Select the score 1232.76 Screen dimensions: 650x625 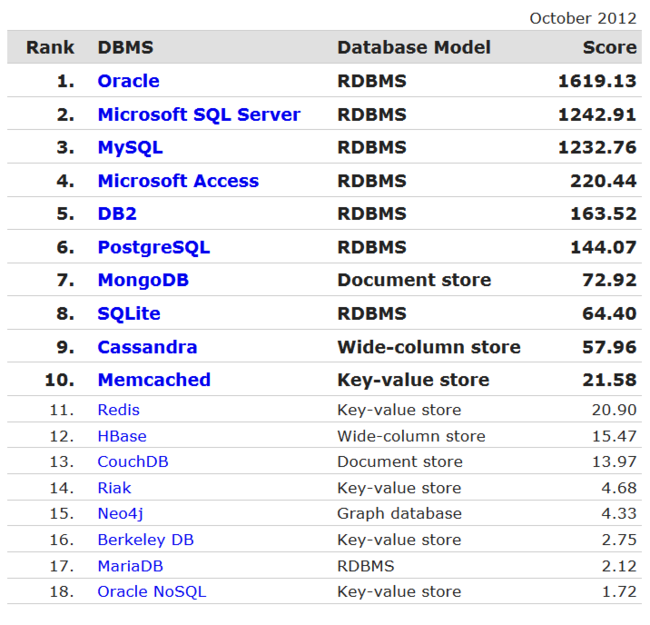point(597,148)
